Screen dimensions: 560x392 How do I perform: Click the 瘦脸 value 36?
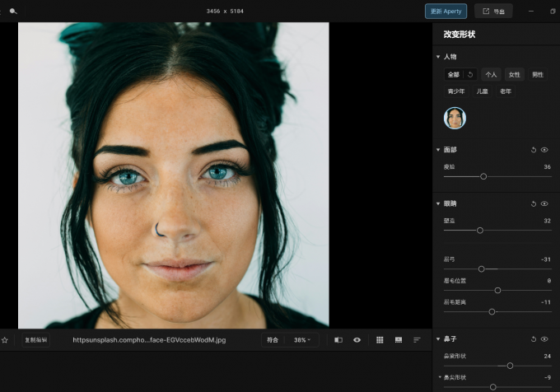coord(547,166)
